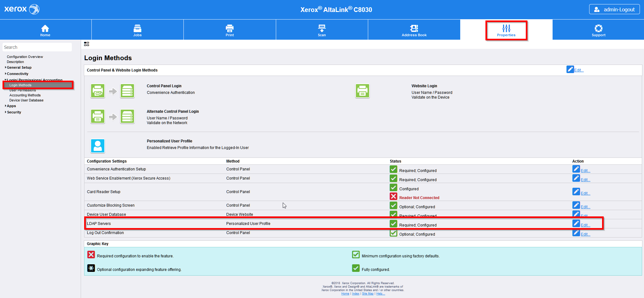Expand the Security tree node
644x298 pixels.
6,112
